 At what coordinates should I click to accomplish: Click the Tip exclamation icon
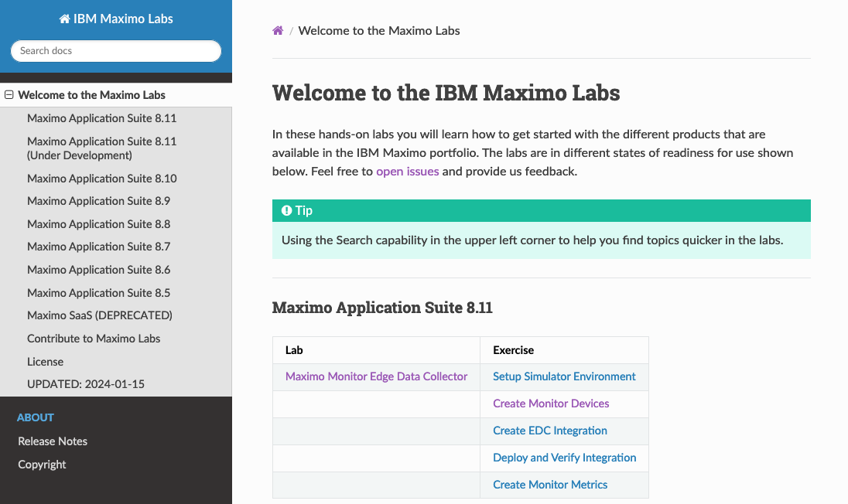286,211
